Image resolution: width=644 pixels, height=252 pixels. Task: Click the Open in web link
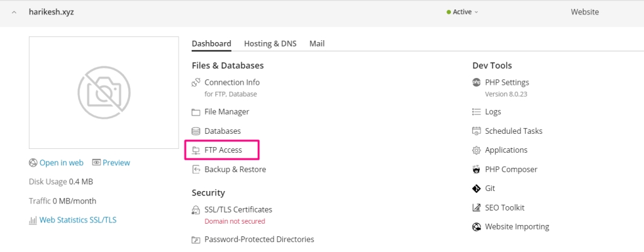pyautogui.click(x=61, y=163)
